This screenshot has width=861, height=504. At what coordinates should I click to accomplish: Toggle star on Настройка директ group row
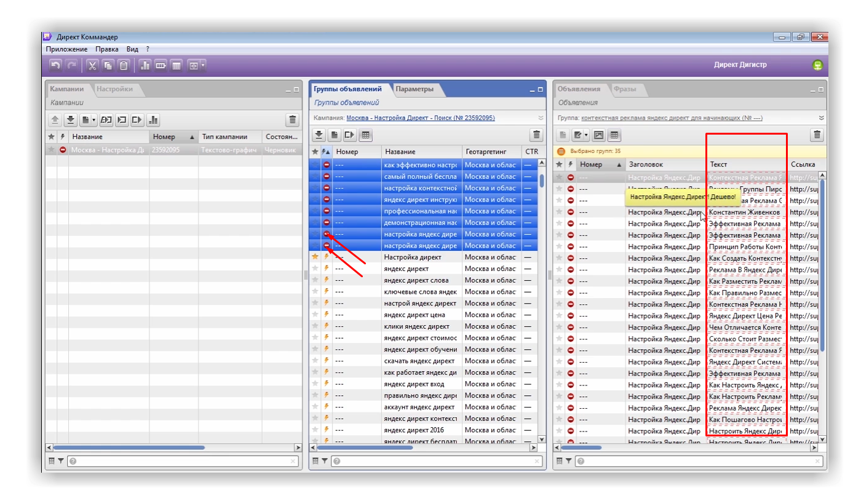(315, 257)
